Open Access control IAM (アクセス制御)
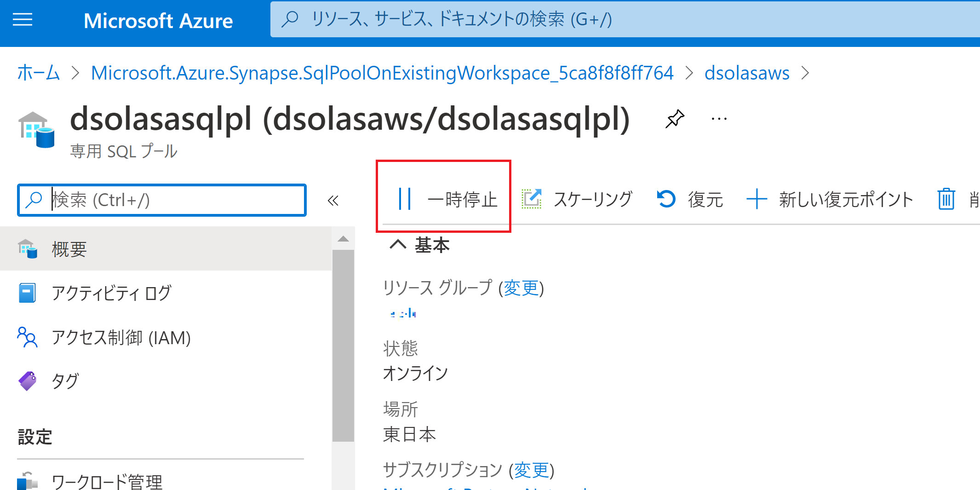Image resolution: width=980 pixels, height=490 pixels. (121, 338)
